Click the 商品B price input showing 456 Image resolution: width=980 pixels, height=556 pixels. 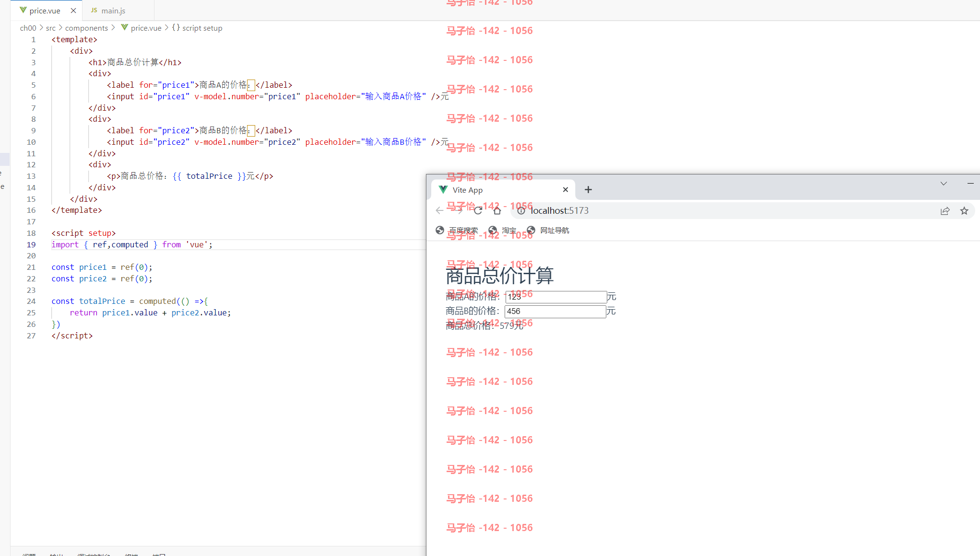555,311
